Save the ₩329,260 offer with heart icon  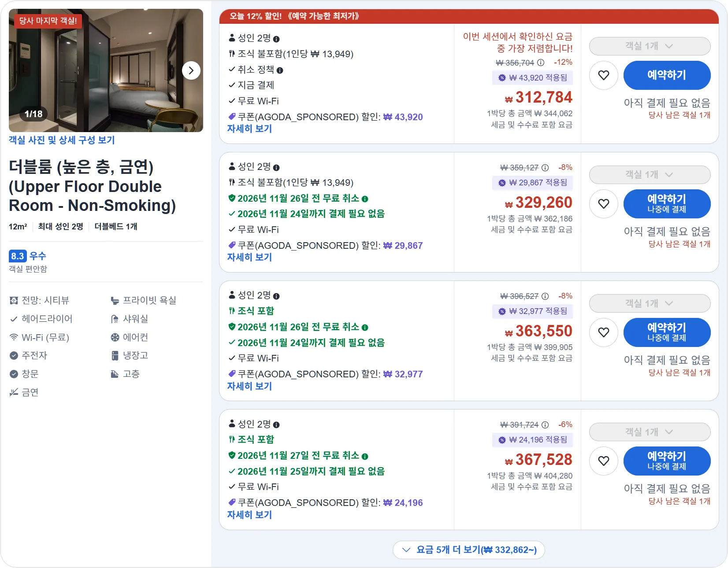[x=604, y=204]
